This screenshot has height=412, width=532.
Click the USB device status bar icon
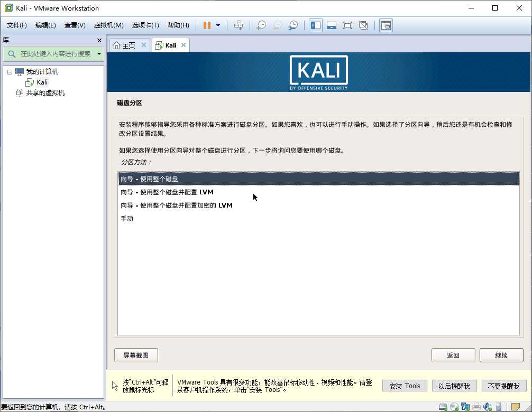click(499, 407)
